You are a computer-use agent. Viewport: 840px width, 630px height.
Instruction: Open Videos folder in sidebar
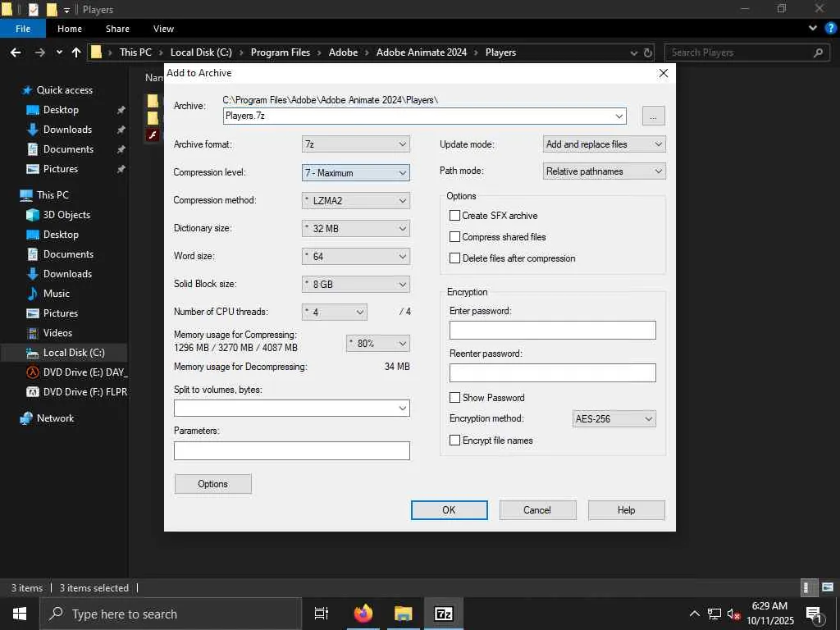57,333
